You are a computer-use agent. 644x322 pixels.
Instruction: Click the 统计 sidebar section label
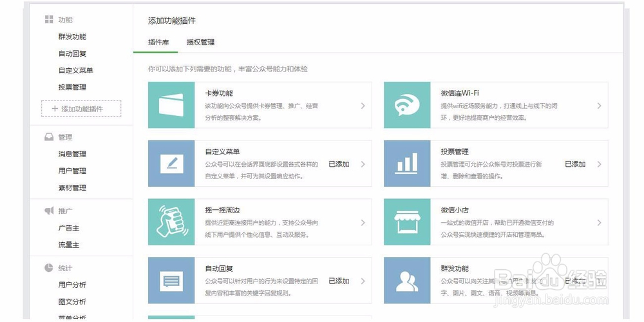(65, 268)
